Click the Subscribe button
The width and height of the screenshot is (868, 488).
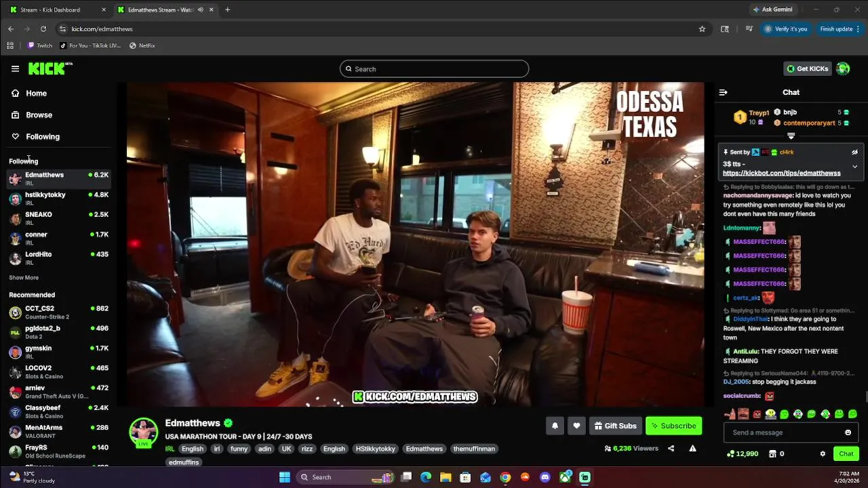pos(674,426)
